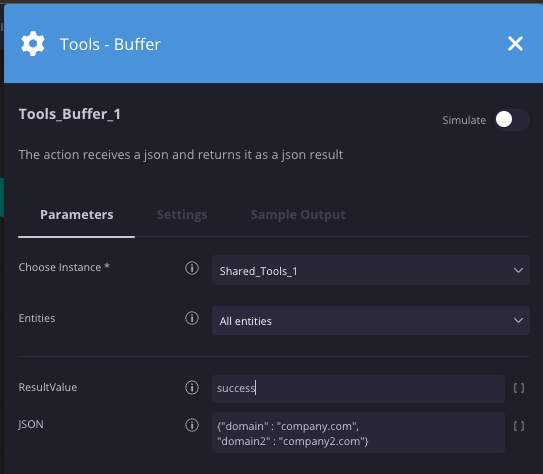Toggle the Simulate switch
Image resolution: width=543 pixels, height=474 pixels.
[x=511, y=120]
